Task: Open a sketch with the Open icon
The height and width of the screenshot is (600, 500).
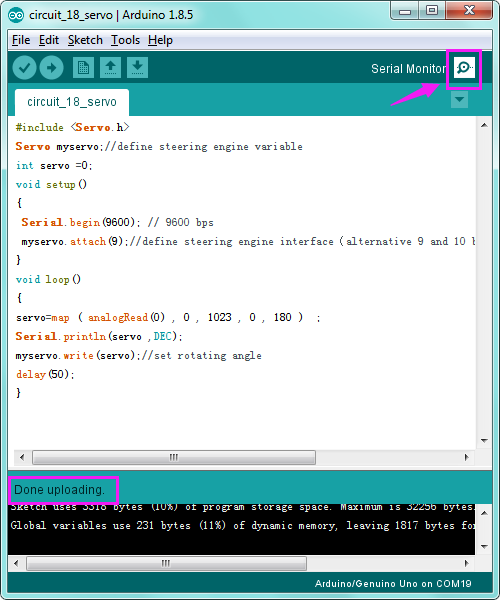Action: 111,68
